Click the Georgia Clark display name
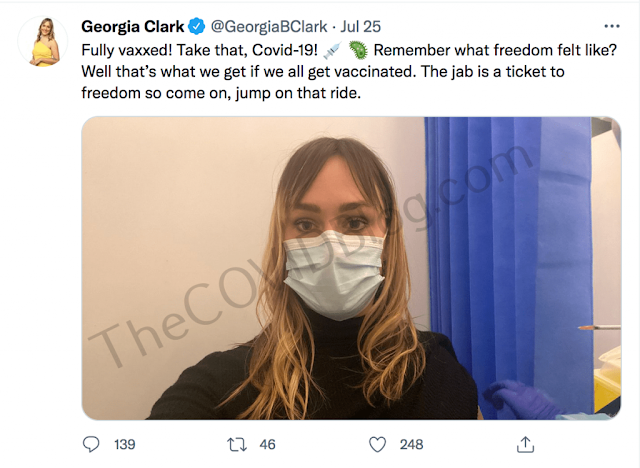This screenshot has height=468, width=640. [x=133, y=27]
